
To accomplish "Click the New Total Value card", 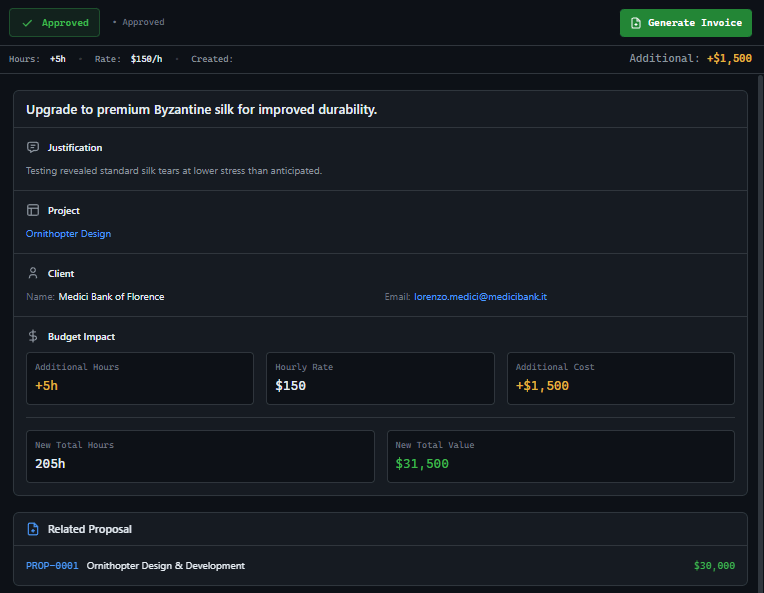I will click(x=560, y=456).
